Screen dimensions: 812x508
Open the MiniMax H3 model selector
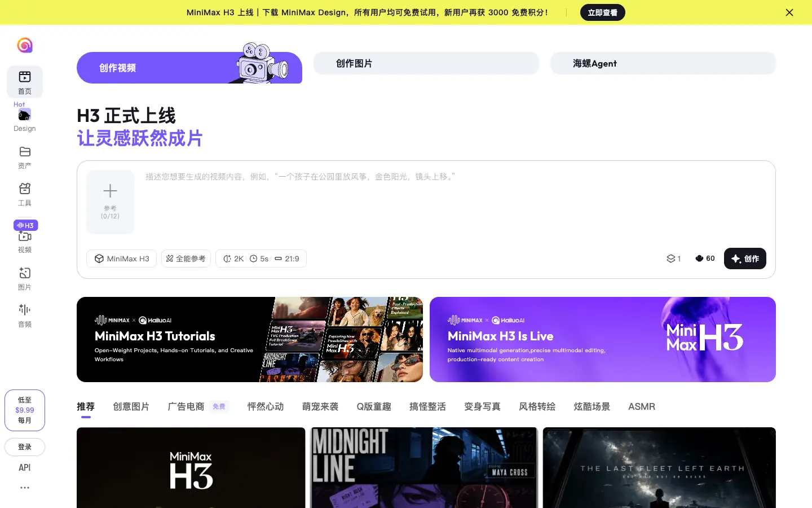coord(122,259)
